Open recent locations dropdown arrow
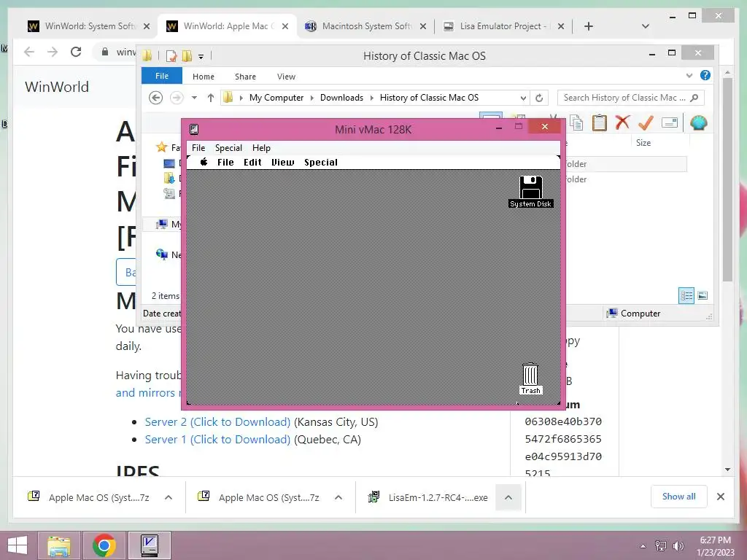The width and height of the screenshot is (747, 560). (x=194, y=98)
